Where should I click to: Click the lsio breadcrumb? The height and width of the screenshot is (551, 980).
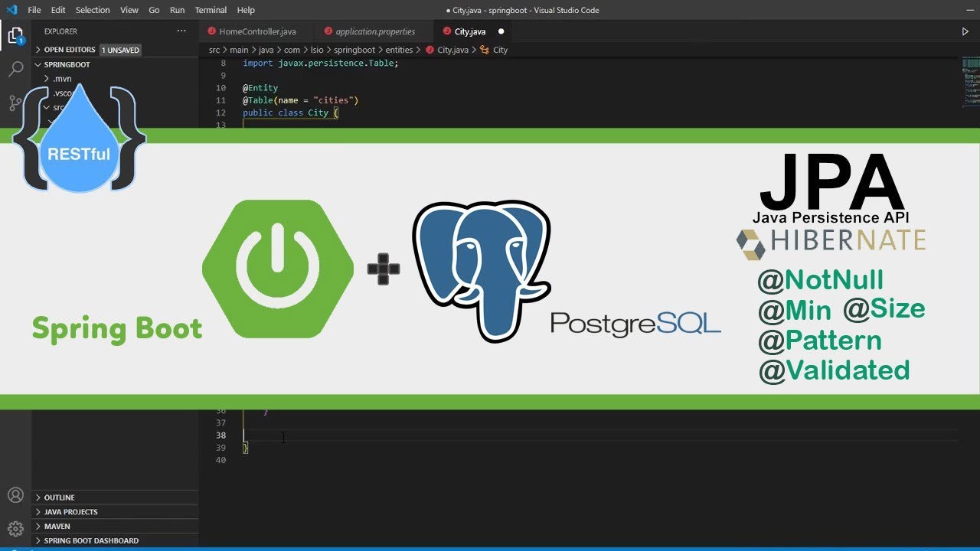point(316,50)
